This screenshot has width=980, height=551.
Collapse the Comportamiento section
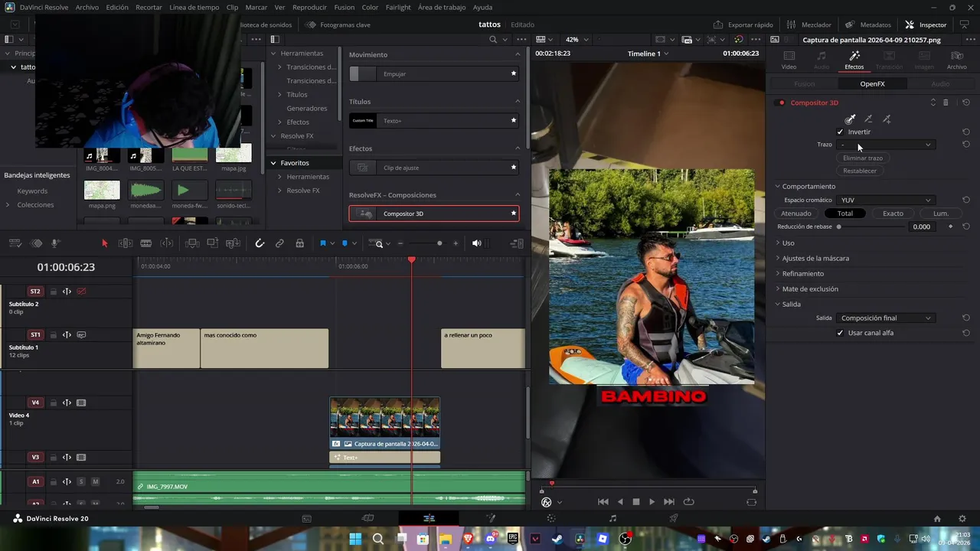point(805,187)
